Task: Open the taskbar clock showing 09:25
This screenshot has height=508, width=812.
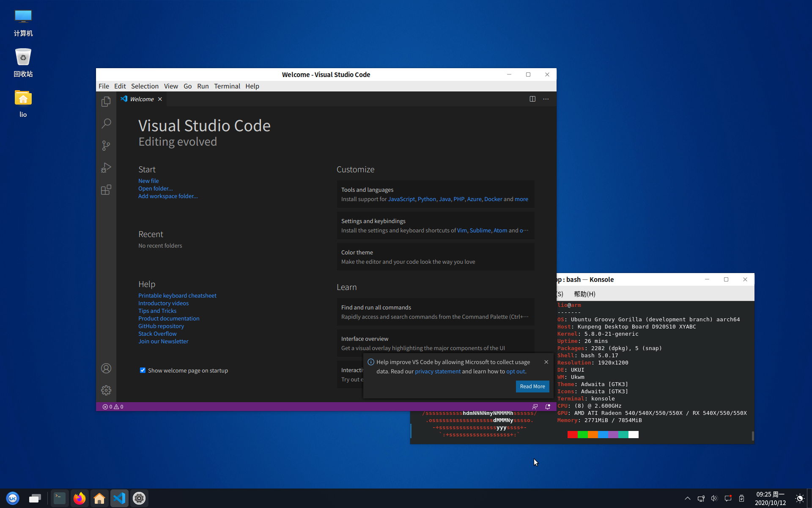Action: point(770,498)
